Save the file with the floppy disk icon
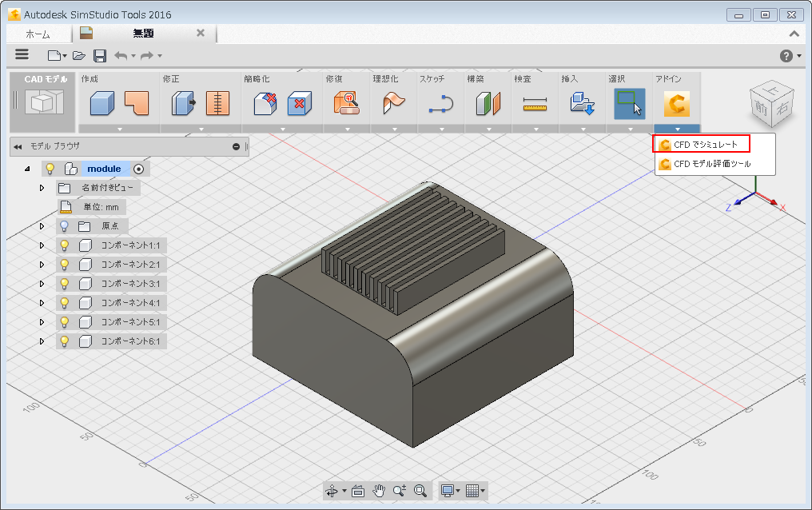Image resolution: width=812 pixels, height=510 pixels. click(x=100, y=55)
